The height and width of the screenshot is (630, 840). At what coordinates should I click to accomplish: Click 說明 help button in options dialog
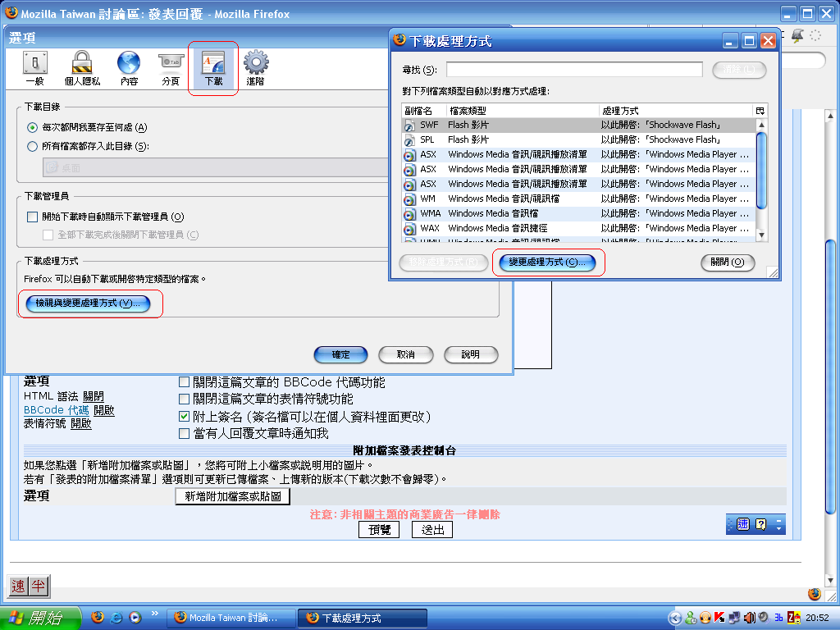471,354
